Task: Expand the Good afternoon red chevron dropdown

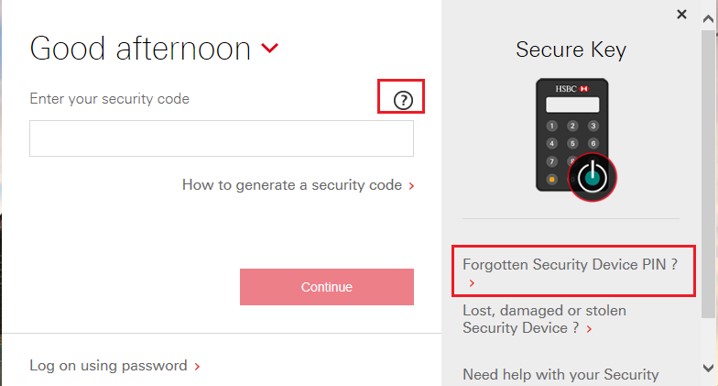Action: [x=270, y=48]
